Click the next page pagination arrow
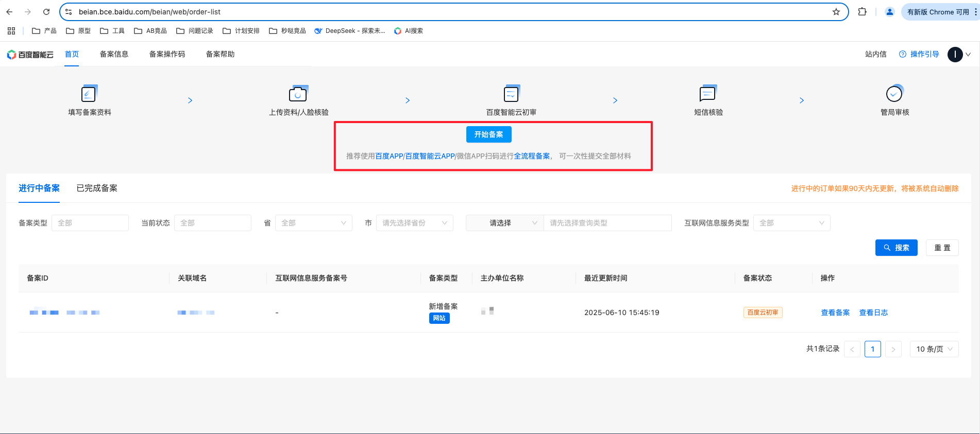Viewport: 980px width, 434px height. click(x=893, y=349)
